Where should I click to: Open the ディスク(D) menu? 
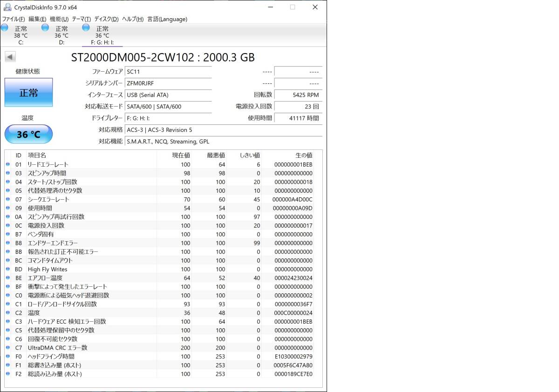point(106,19)
